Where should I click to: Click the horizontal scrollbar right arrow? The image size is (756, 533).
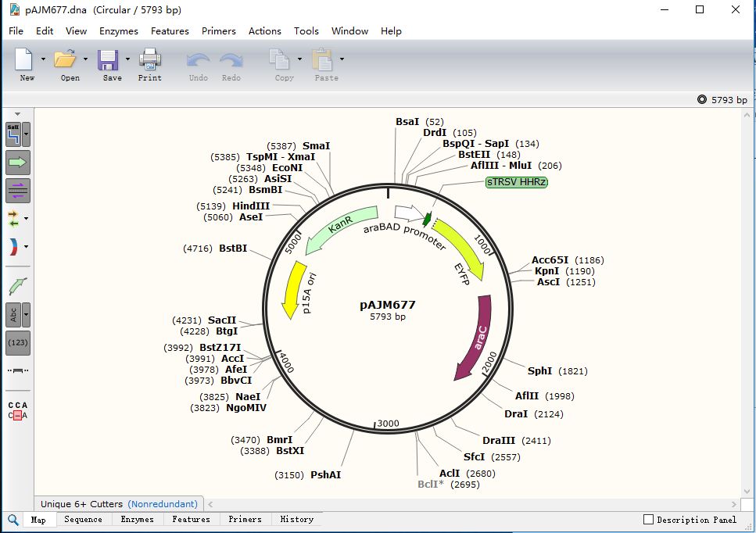point(734,504)
